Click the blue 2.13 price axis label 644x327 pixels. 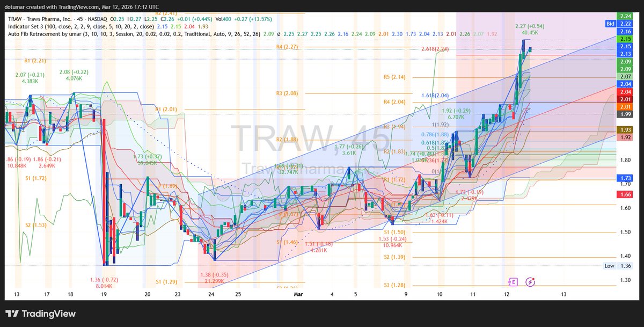tap(625, 54)
